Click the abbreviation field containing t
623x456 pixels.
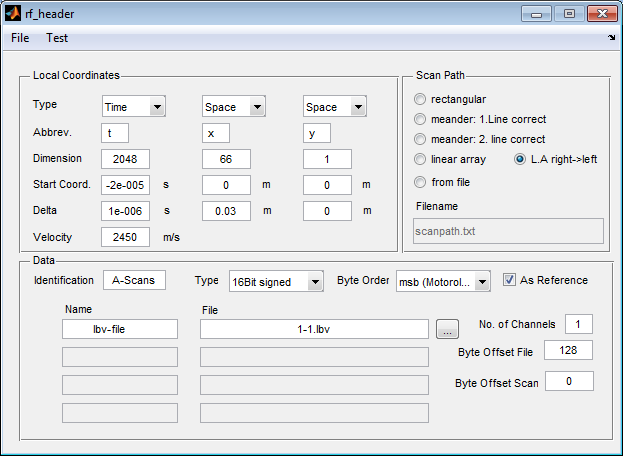tap(115, 133)
